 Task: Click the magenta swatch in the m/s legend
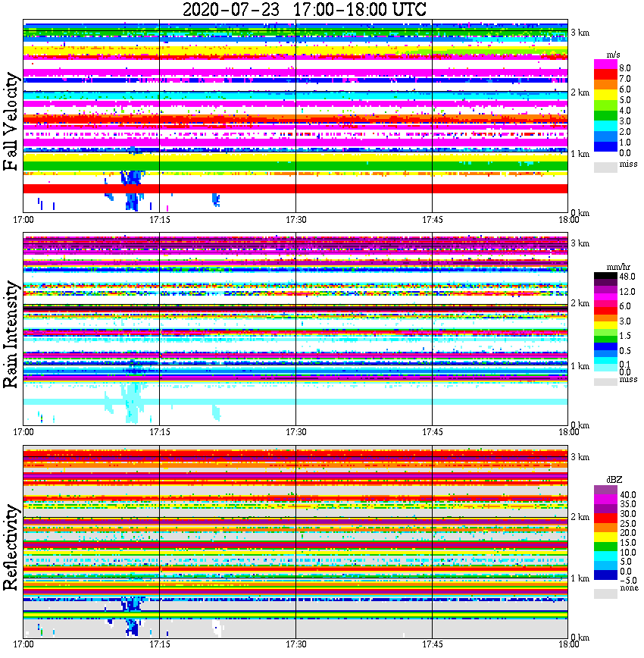click(605, 64)
